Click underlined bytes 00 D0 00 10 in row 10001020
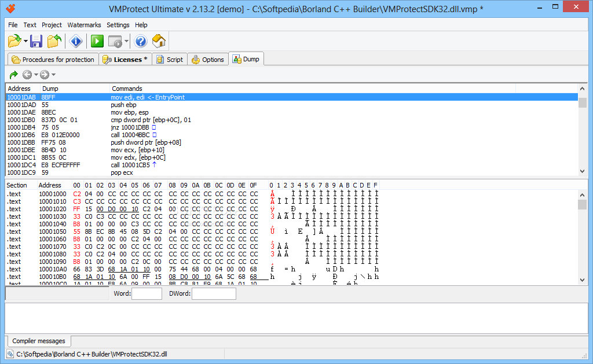Screen dimensions: 593x364 click(x=117, y=209)
